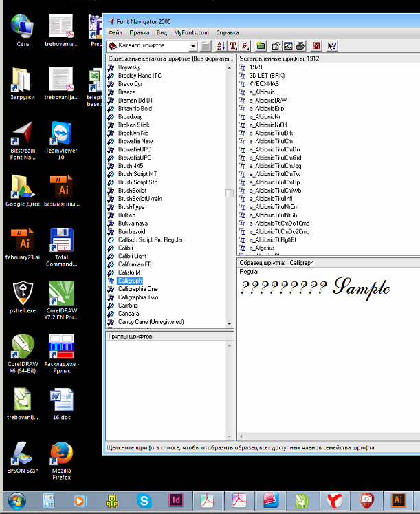420x514 pixels.
Task: Open calculator from the taskbar
Action: [x=49, y=500]
